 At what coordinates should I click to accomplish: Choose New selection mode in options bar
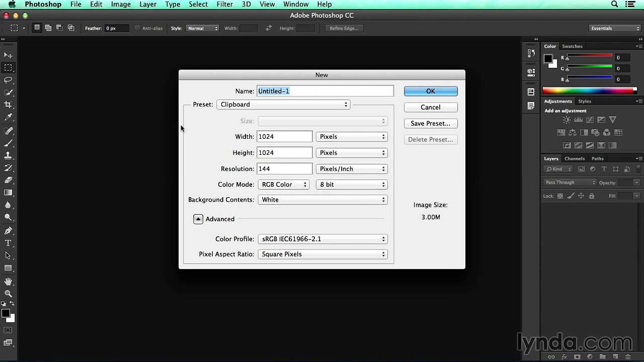pyautogui.click(x=37, y=28)
